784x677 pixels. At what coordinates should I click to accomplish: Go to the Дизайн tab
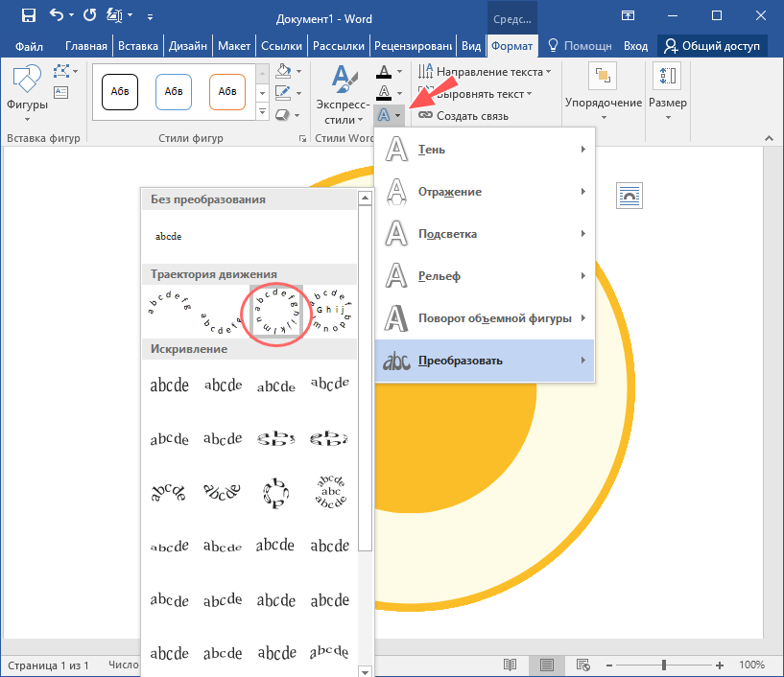point(188,46)
